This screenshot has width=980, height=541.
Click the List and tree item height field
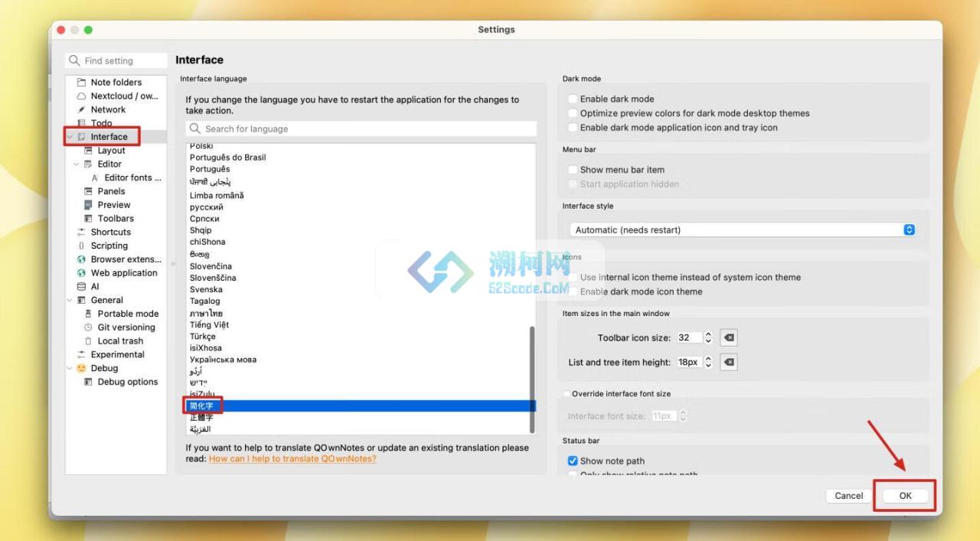coord(689,362)
